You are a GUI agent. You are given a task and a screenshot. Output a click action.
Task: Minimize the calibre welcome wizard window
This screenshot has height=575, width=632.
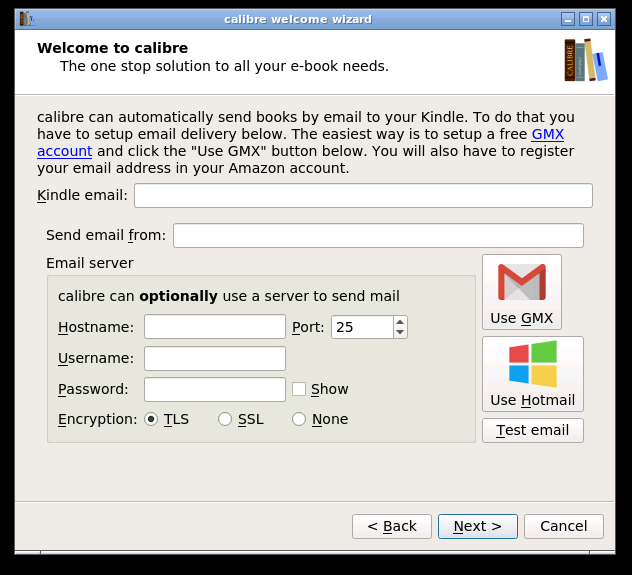568,19
